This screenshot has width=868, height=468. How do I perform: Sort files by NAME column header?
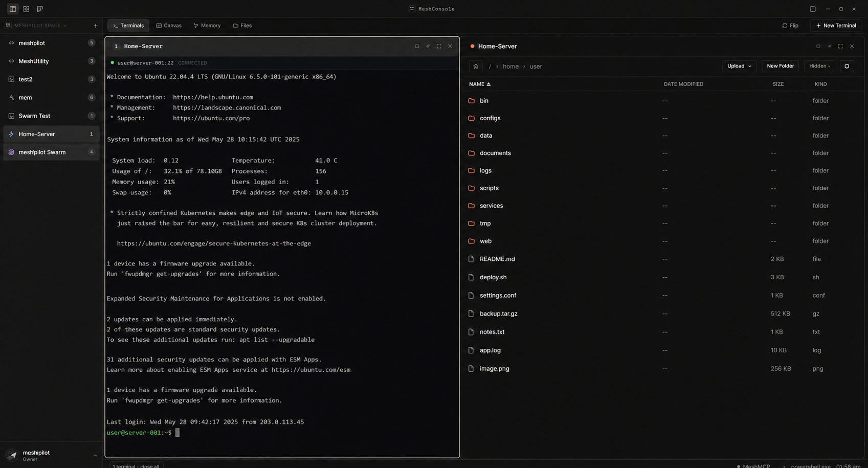(480, 84)
